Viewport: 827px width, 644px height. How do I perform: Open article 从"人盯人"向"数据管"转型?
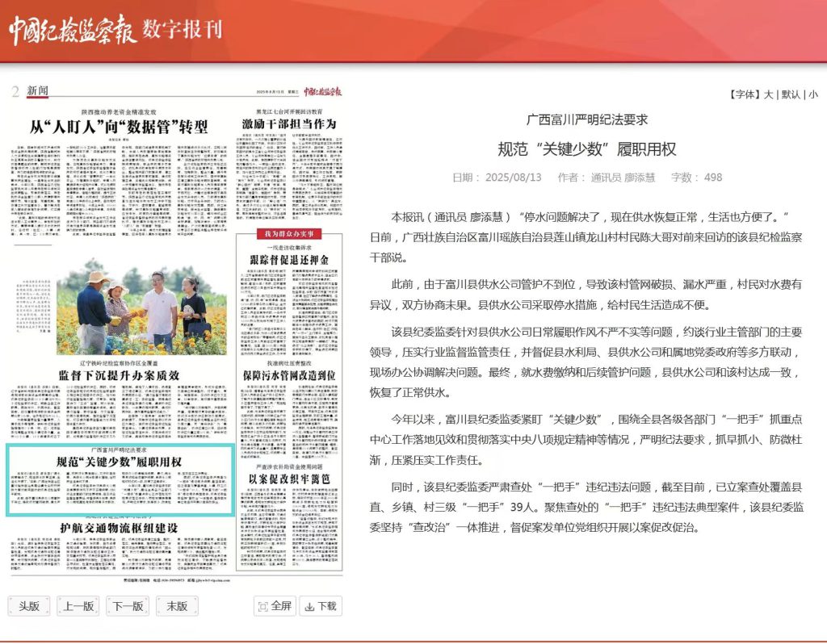click(x=119, y=128)
